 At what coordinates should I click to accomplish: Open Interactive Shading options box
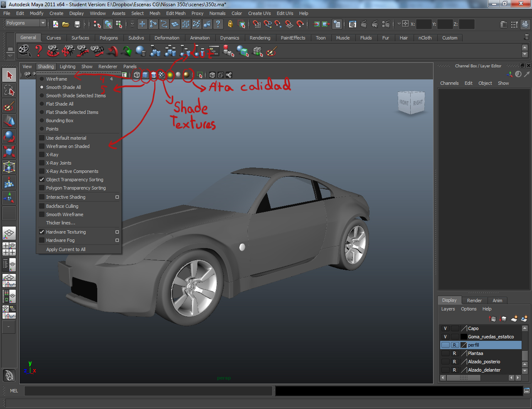[117, 197]
